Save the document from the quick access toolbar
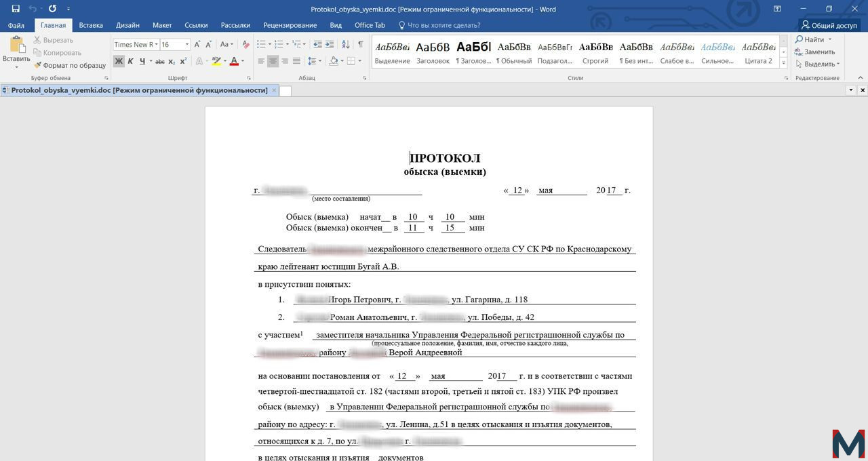868x461 pixels. (16, 9)
